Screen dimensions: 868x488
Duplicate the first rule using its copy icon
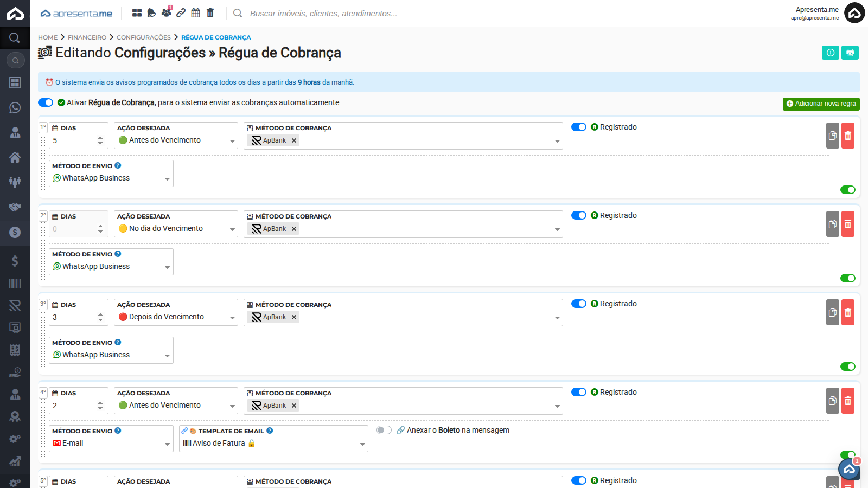(x=833, y=136)
